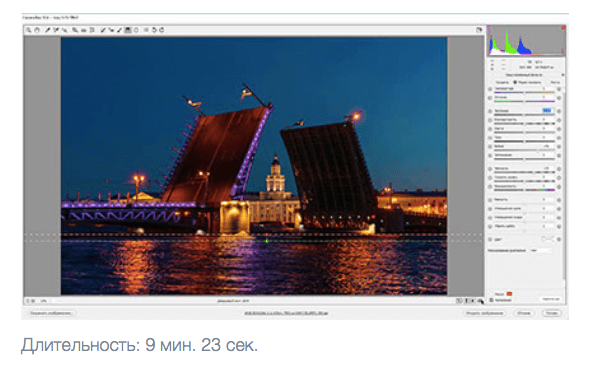The image size is (598, 391).
Task: Click text Длительность: 9 мин. 23 сек.
Action: tap(140, 345)
